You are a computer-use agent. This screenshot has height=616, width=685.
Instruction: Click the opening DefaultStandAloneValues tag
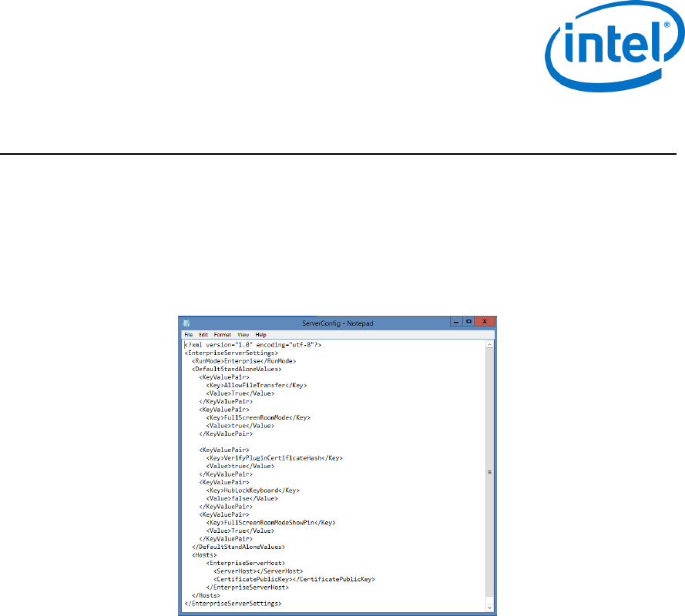point(237,369)
